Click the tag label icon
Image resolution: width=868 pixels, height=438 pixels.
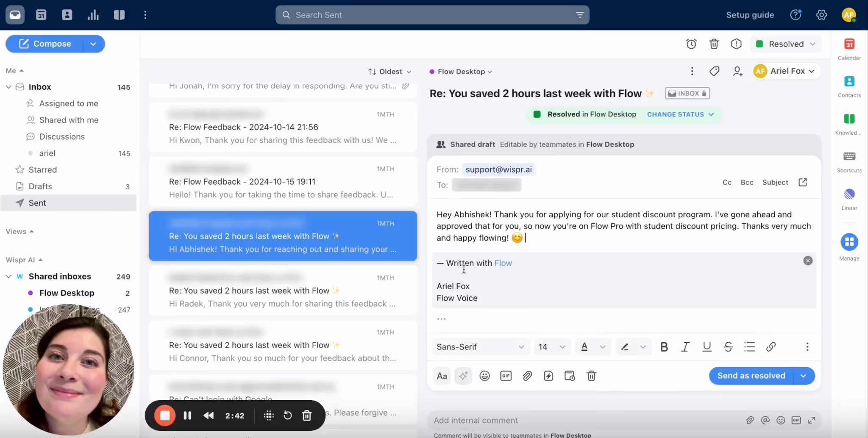click(714, 71)
